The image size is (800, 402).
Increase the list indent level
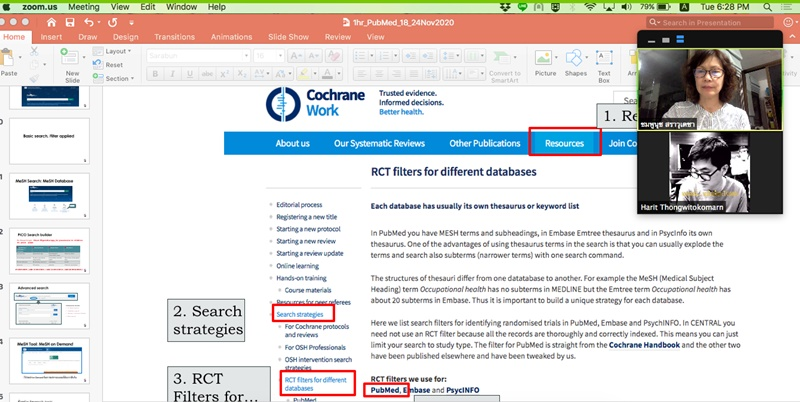[428, 56]
